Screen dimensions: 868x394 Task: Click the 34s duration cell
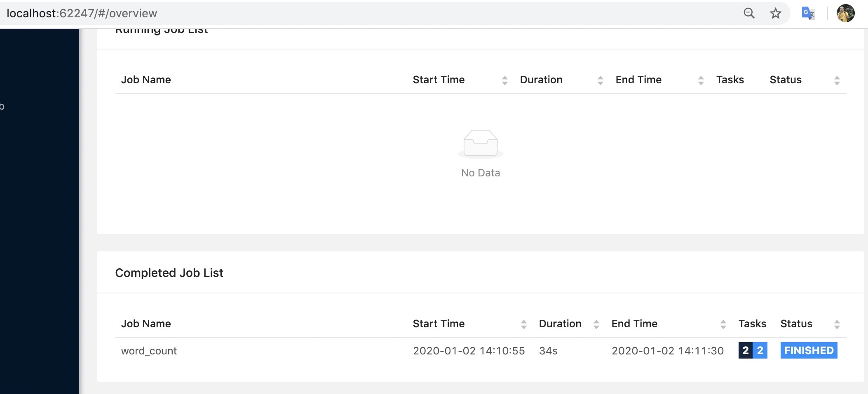click(548, 351)
